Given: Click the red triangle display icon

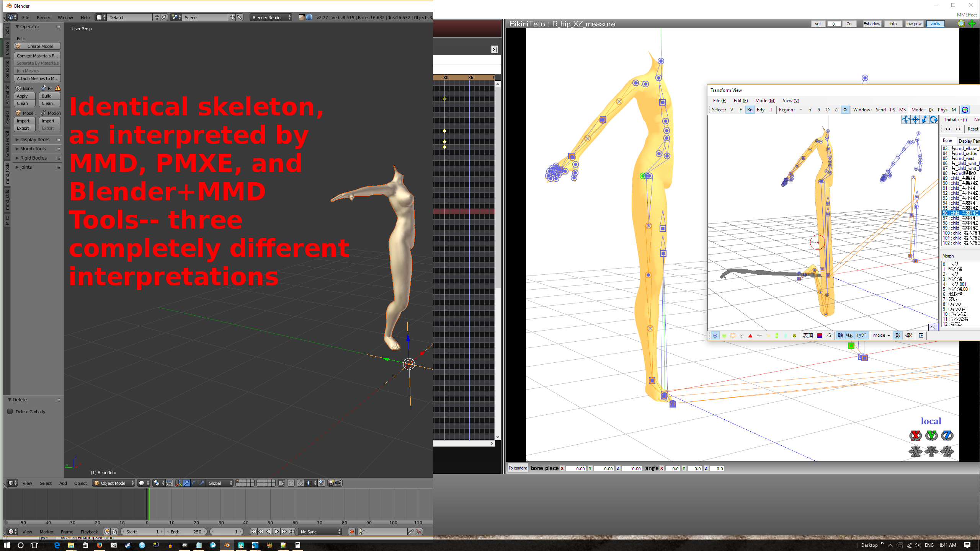Looking at the screenshot, I should [750, 336].
